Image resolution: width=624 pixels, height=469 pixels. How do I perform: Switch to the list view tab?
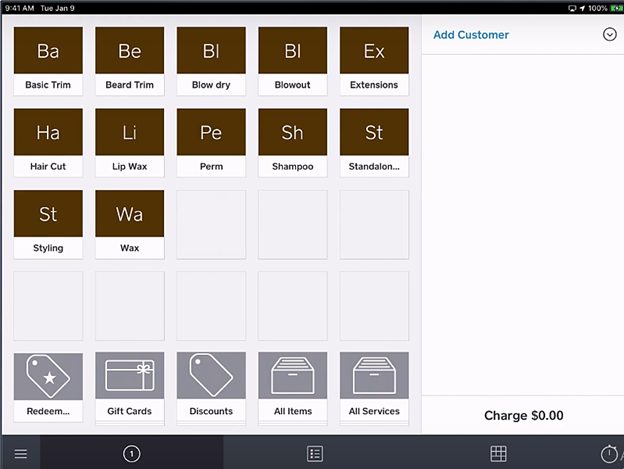point(315,453)
